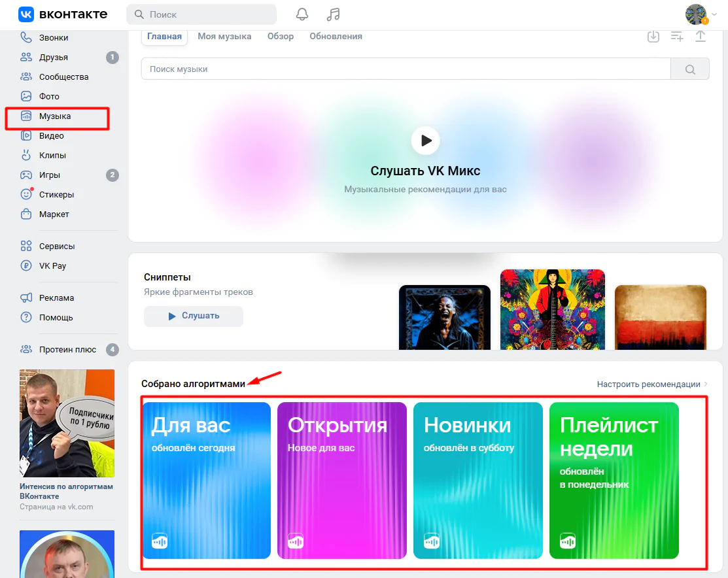Click the music note icon in header
728x578 pixels.
pos(333,14)
